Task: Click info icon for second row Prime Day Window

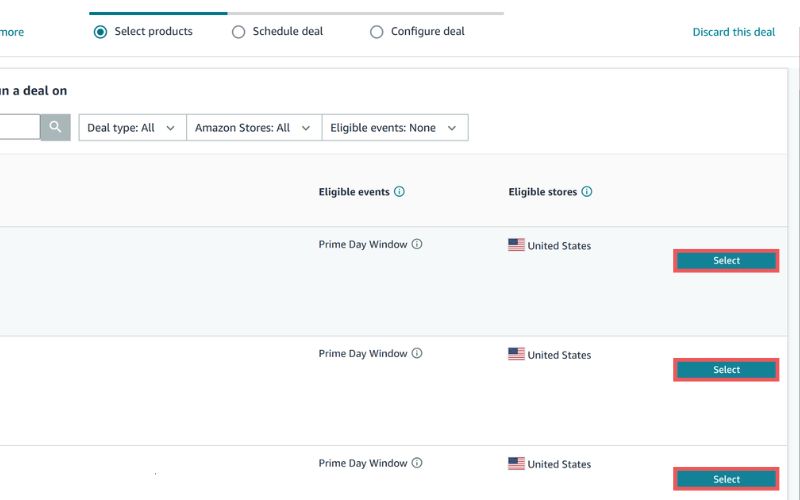Action: (417, 353)
